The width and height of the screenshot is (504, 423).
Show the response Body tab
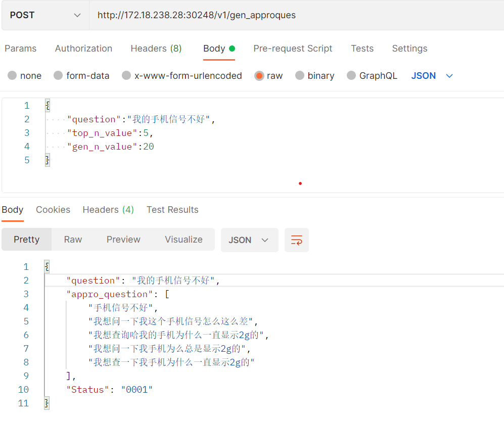tap(13, 210)
